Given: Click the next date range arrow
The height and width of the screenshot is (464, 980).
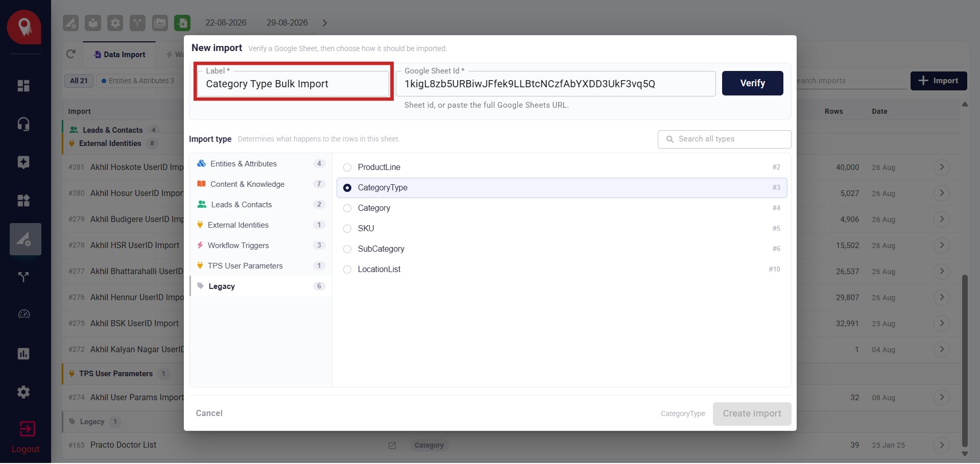Looking at the screenshot, I should [325, 23].
